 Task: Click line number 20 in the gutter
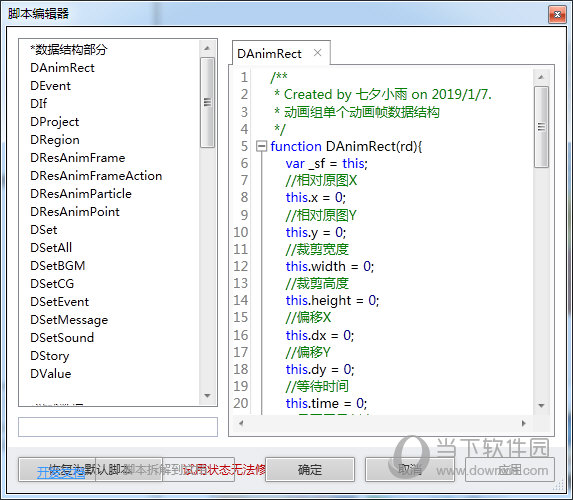pyautogui.click(x=241, y=403)
